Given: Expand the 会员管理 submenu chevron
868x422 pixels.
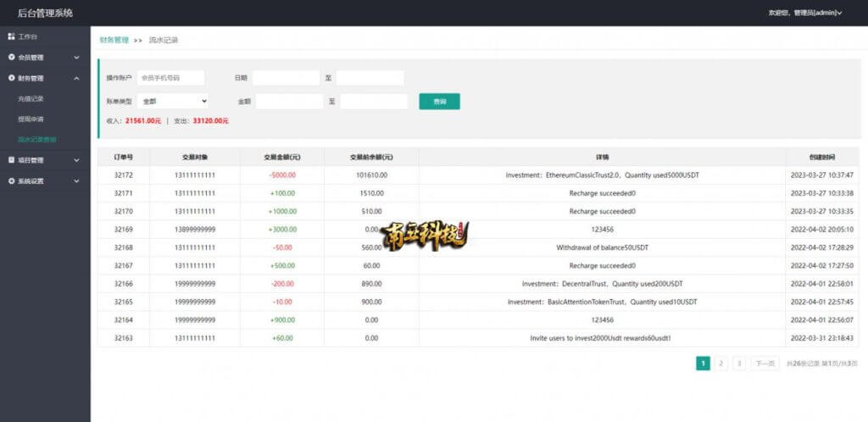Looking at the screenshot, I should [76, 58].
